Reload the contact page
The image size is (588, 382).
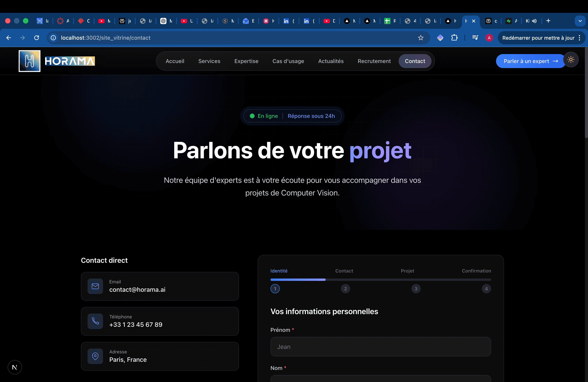coord(36,38)
